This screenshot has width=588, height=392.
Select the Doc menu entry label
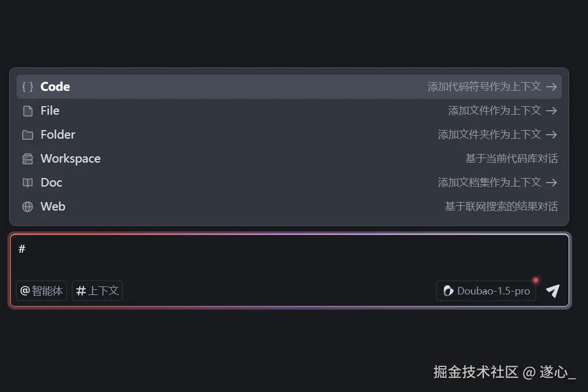click(x=51, y=183)
